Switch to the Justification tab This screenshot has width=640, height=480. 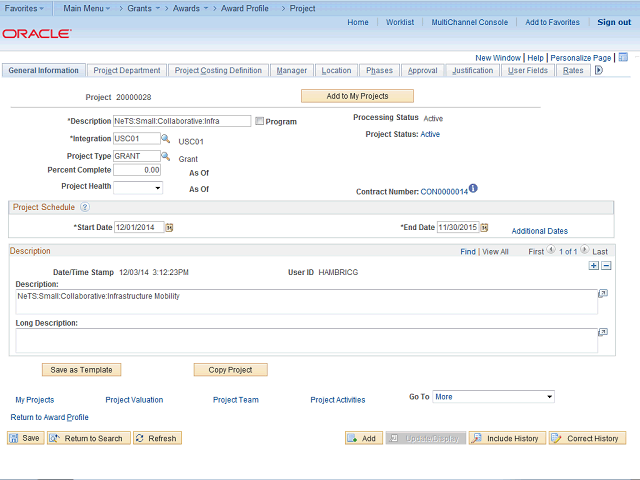(x=472, y=71)
